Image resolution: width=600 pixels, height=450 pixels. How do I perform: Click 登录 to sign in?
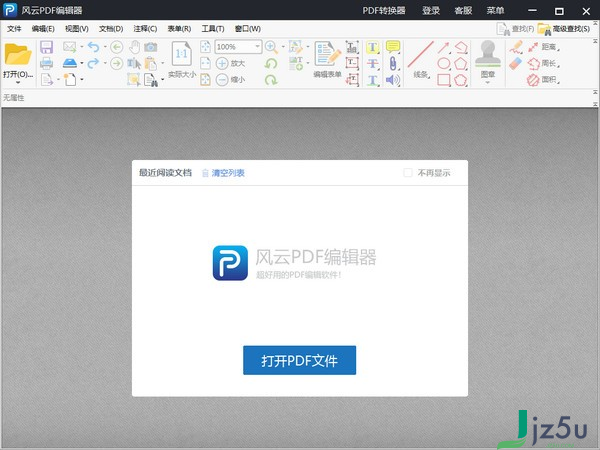tap(431, 11)
